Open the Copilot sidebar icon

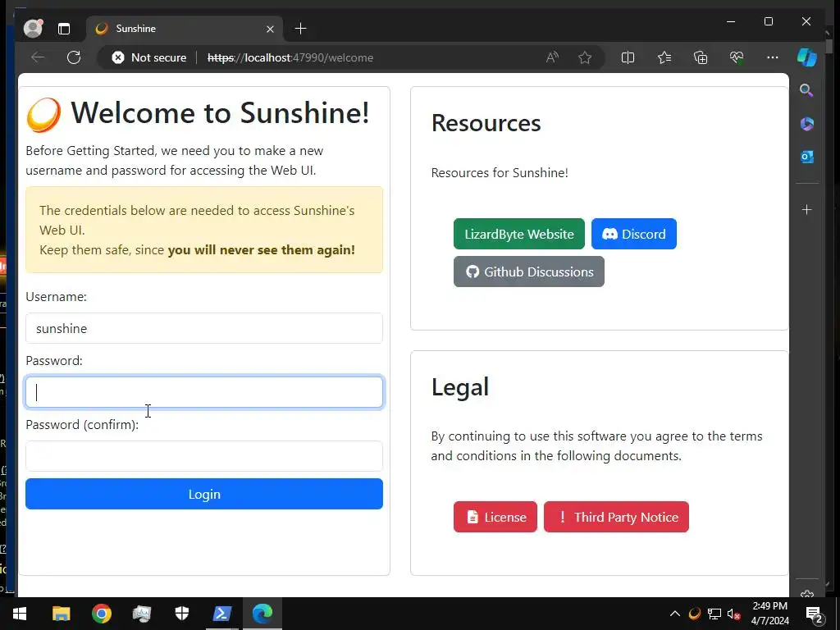(807, 57)
